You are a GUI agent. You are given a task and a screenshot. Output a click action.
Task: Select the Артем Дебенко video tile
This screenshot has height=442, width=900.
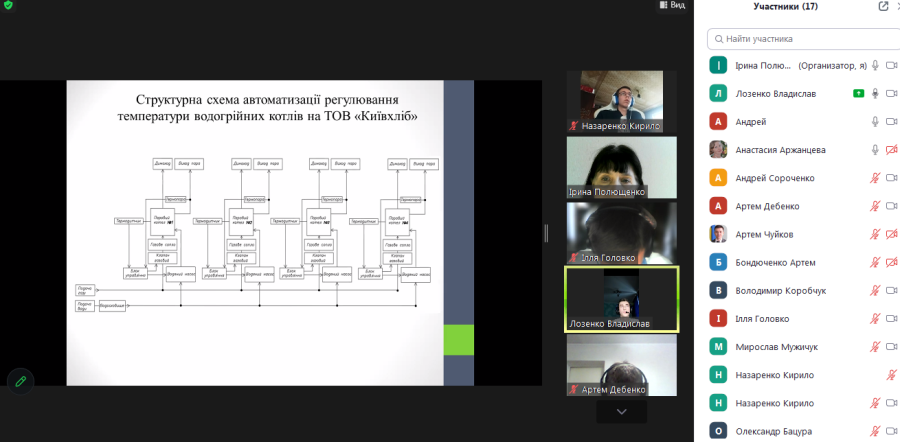click(x=622, y=365)
